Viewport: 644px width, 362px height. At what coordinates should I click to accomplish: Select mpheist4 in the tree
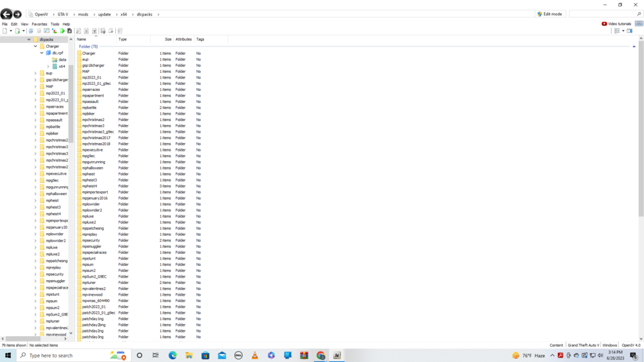click(53, 214)
